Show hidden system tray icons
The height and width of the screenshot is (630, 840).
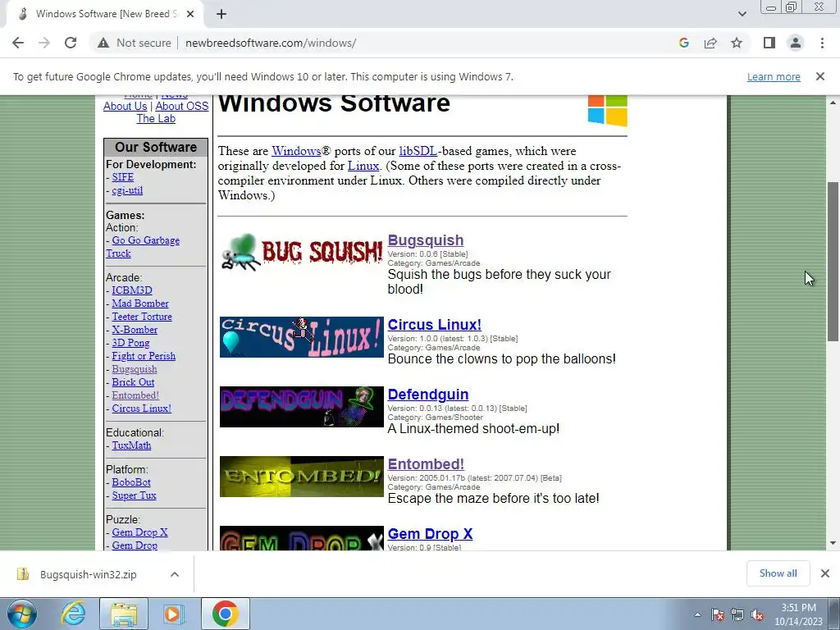697,614
